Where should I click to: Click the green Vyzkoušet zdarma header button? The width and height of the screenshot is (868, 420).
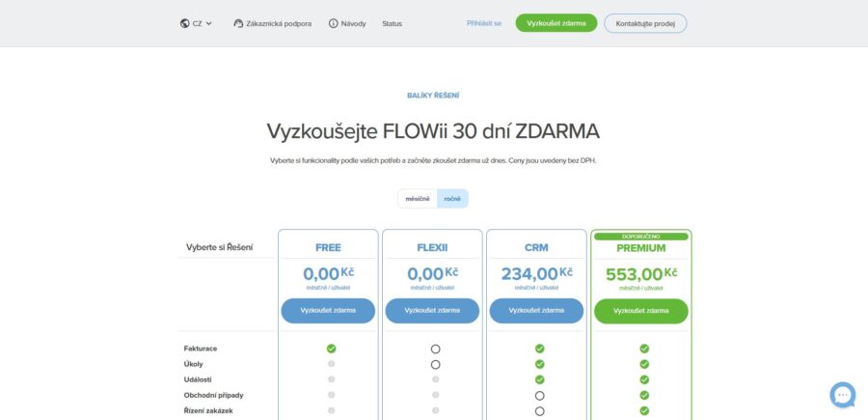556,23
